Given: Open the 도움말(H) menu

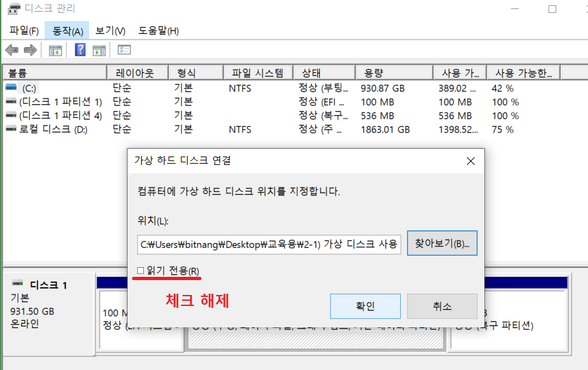Looking at the screenshot, I should [158, 30].
